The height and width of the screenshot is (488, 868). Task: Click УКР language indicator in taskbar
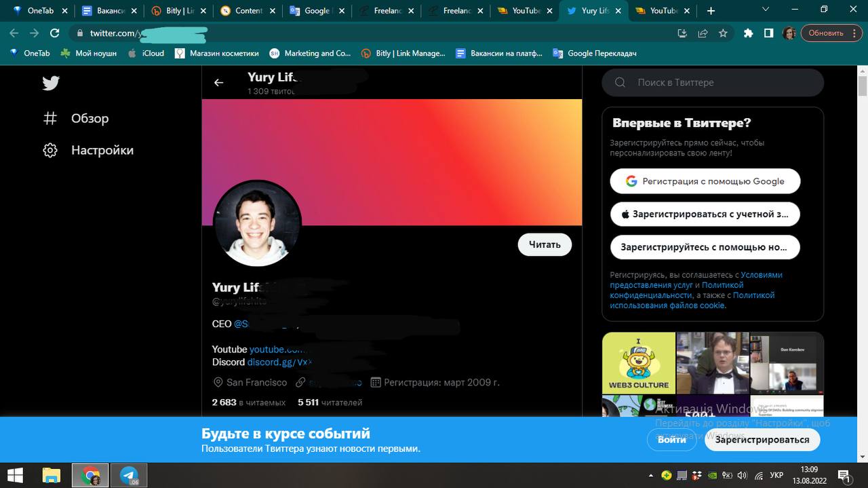777,475
